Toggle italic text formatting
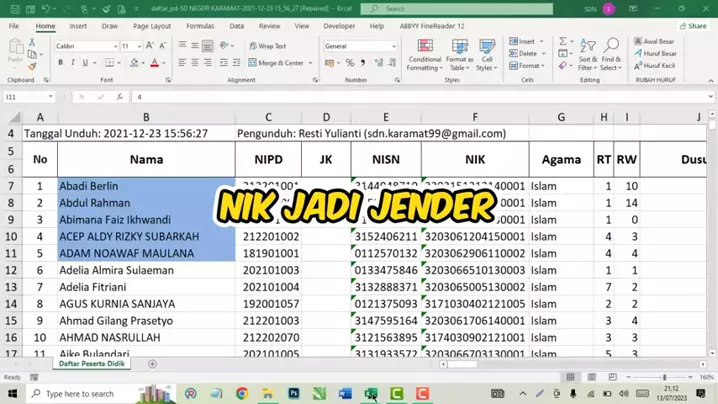718x404 pixels. (73, 63)
